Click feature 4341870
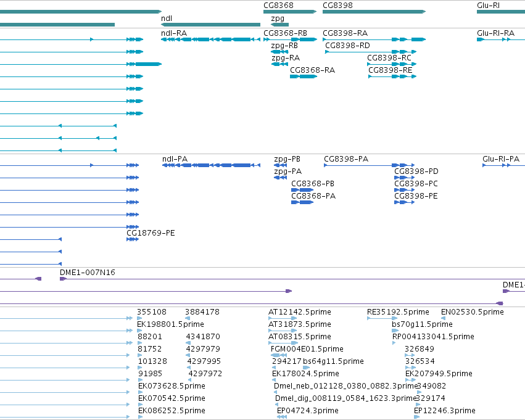 click(x=203, y=337)
